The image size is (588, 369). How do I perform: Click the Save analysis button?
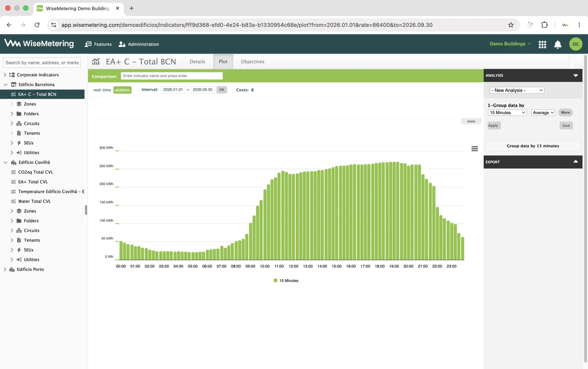[x=566, y=126]
